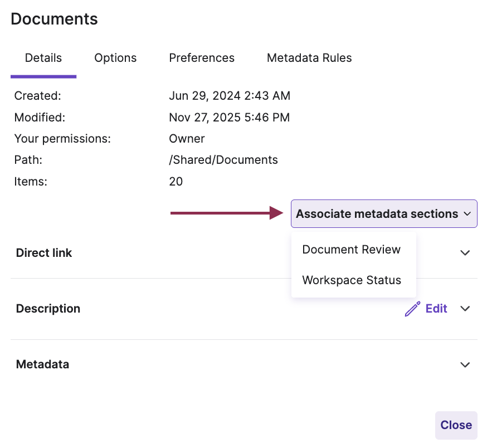Select the Details tab
487x448 pixels.
coord(43,58)
